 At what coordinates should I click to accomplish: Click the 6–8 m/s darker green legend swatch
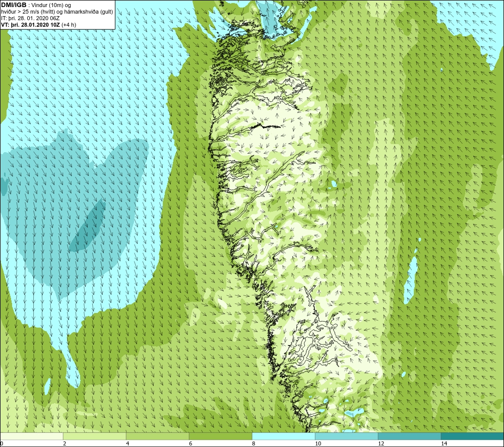click(221, 436)
